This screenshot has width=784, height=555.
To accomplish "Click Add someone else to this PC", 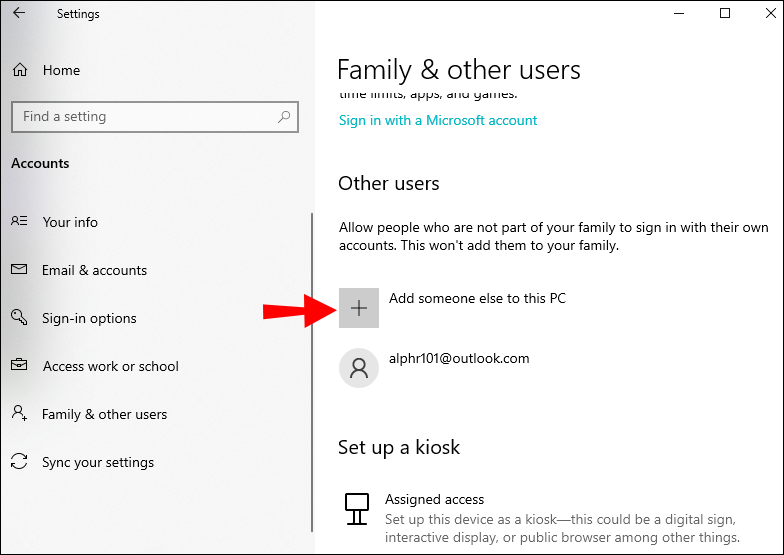I will 477,298.
